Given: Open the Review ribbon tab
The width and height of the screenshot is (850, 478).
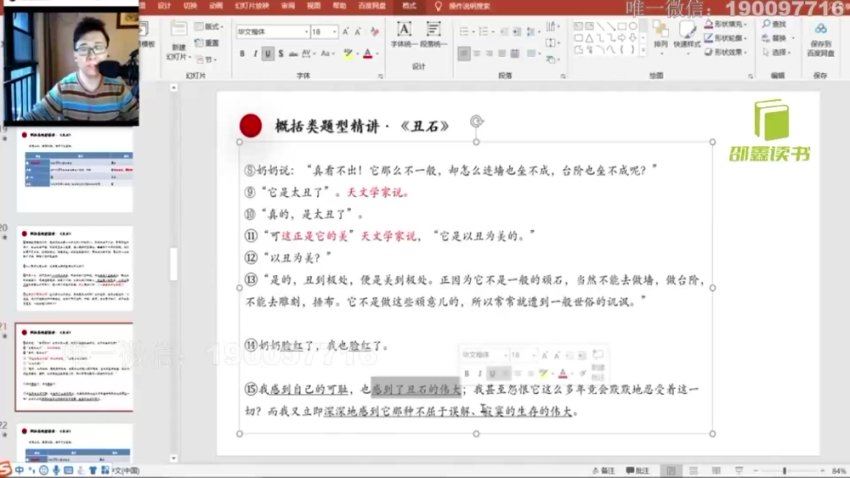Looking at the screenshot, I should [288, 5].
